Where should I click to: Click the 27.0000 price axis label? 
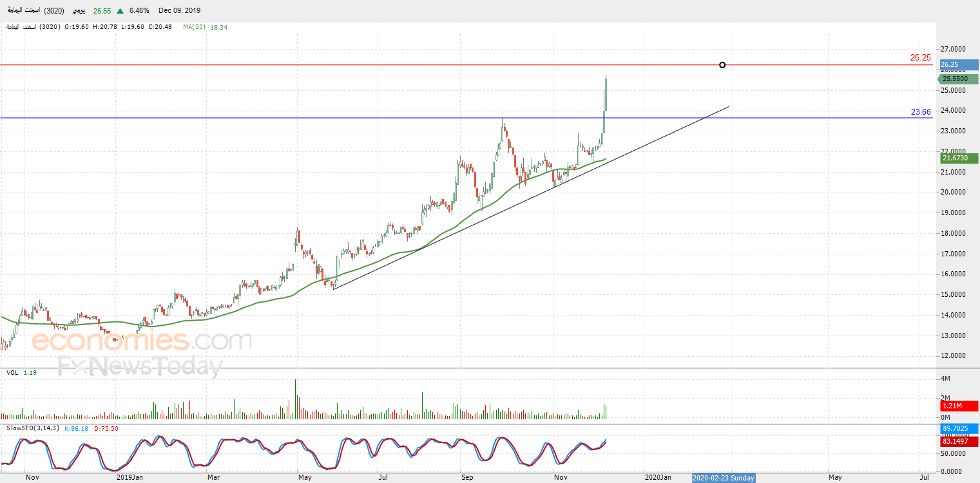(x=954, y=49)
